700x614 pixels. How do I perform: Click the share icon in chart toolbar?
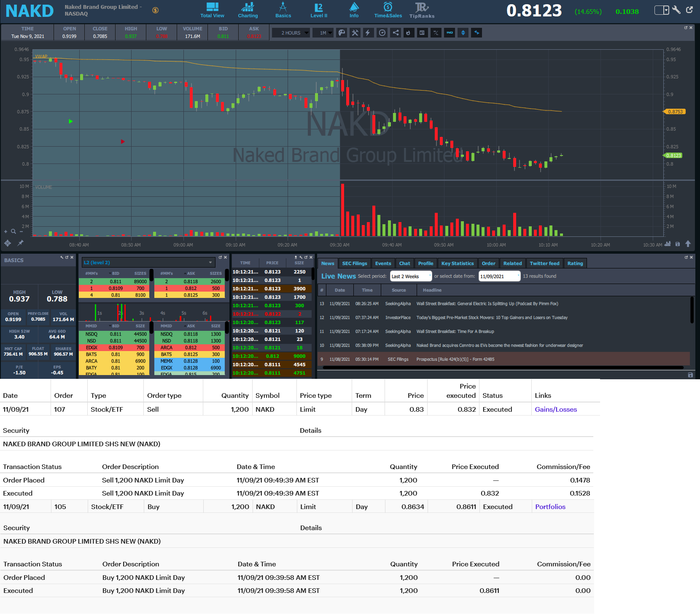396,33
